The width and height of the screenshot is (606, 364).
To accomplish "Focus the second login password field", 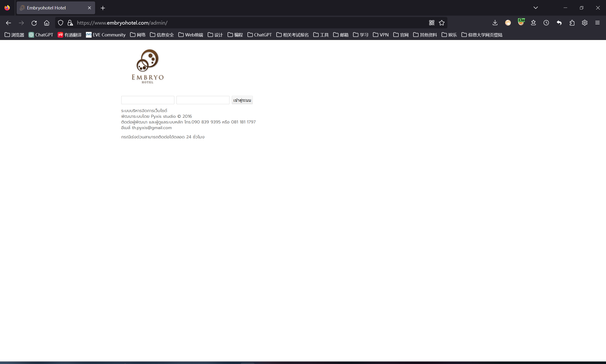I will point(203,100).
